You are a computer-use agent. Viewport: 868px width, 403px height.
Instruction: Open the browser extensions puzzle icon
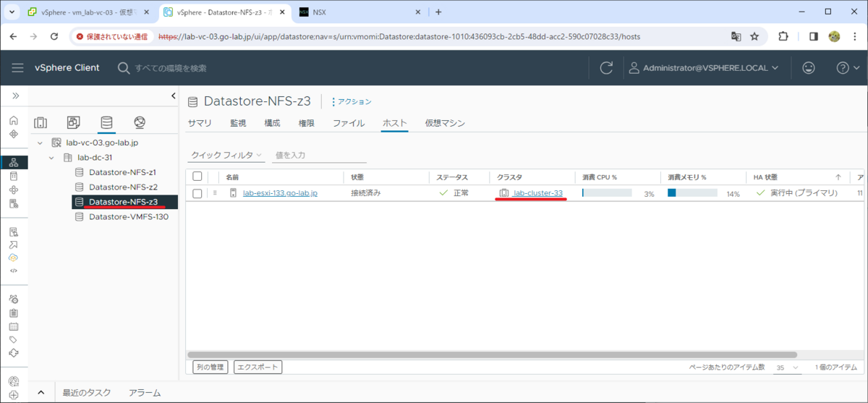pos(783,36)
